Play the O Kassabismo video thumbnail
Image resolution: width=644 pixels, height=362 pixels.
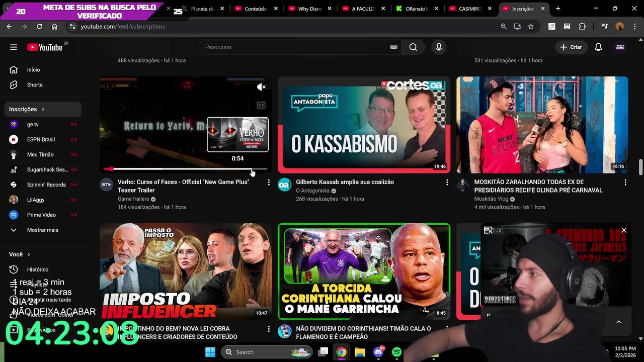(364, 125)
